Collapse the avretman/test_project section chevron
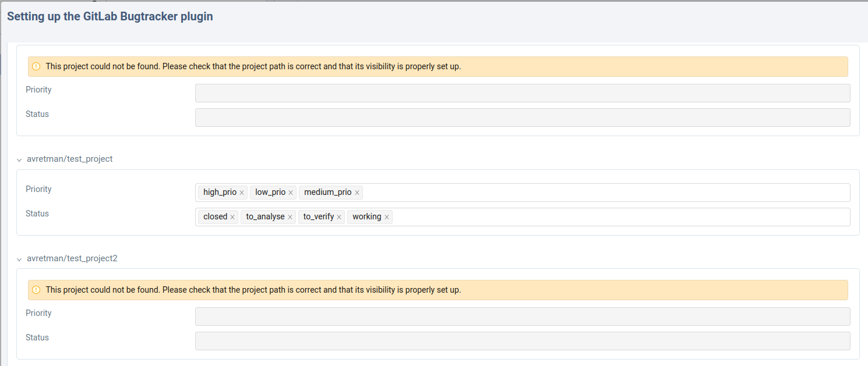Viewport: 868px width, 366px height. point(19,159)
